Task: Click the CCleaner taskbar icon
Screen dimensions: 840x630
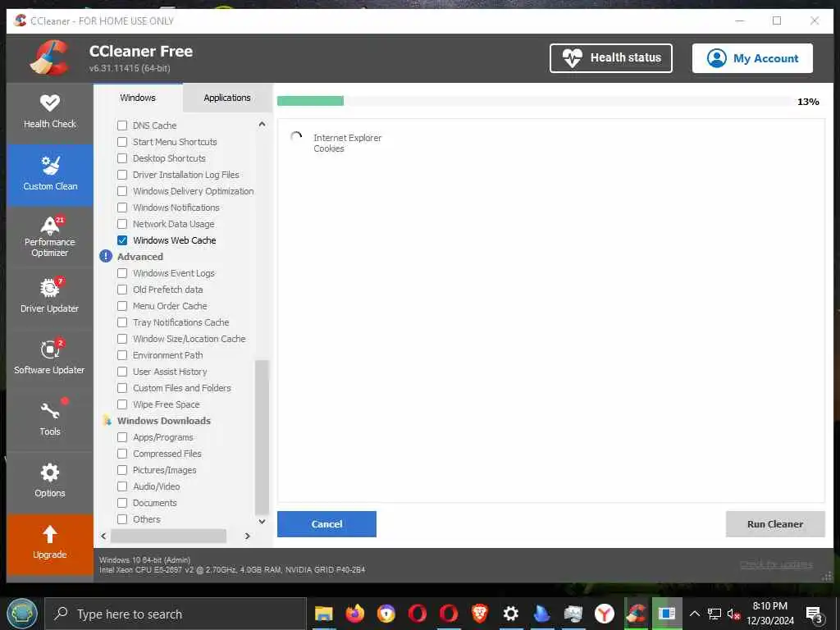Action: pyautogui.click(x=636, y=614)
